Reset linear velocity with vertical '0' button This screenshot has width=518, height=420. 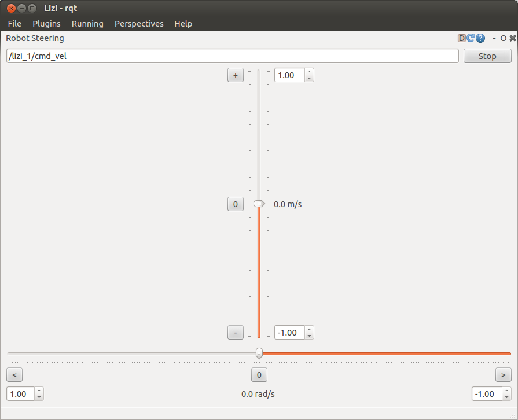(235, 204)
